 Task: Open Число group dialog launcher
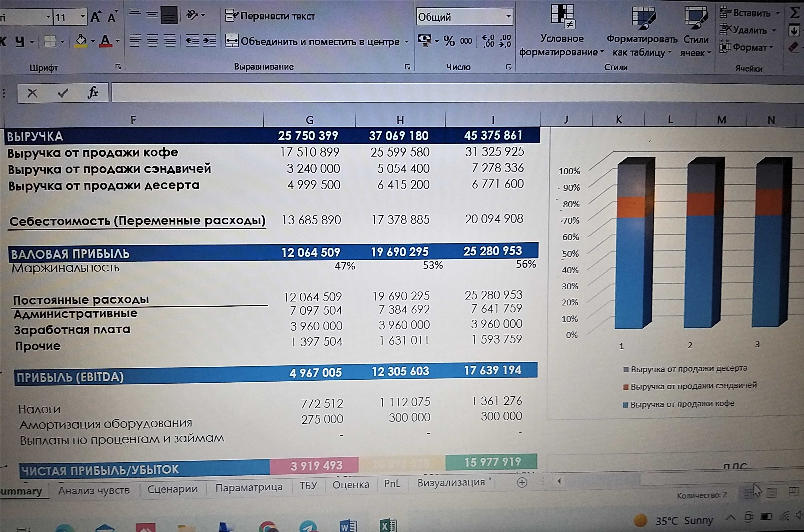(509, 67)
